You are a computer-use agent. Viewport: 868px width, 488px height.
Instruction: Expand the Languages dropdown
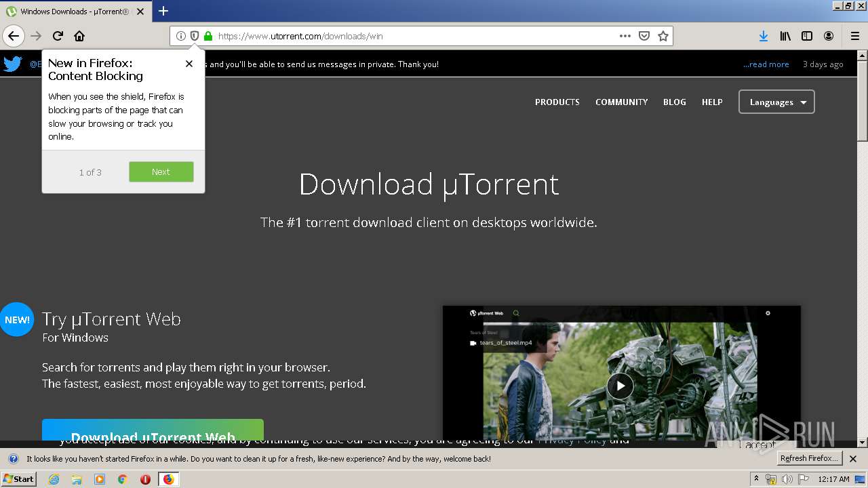point(776,102)
